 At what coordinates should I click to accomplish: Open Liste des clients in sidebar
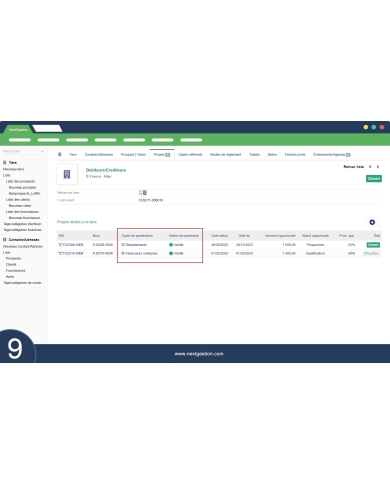[x=18, y=199]
